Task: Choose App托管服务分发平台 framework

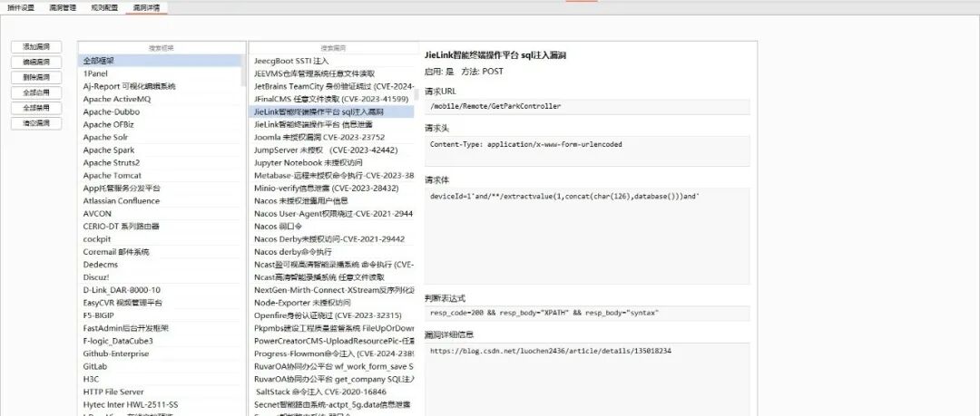Action: (x=160, y=188)
